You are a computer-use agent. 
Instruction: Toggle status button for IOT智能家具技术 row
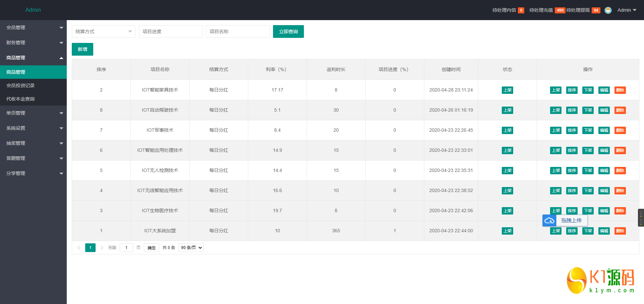click(x=507, y=90)
